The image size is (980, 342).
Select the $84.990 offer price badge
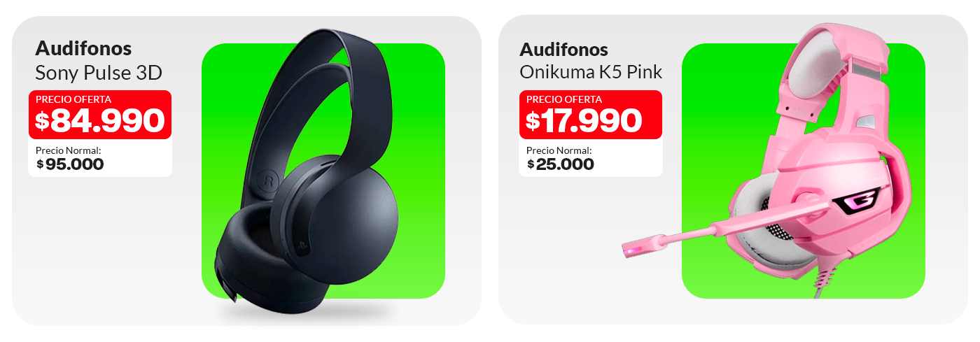[x=100, y=115]
